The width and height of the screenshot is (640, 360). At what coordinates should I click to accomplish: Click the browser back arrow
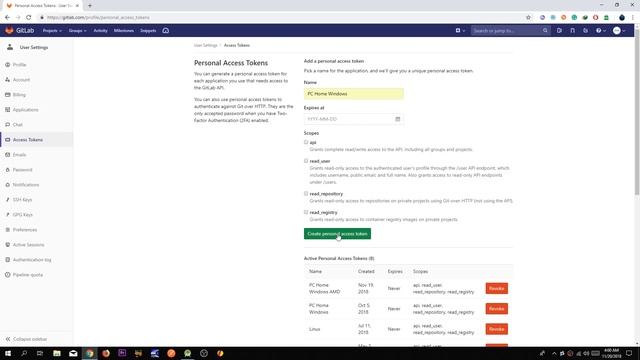tap(7, 18)
